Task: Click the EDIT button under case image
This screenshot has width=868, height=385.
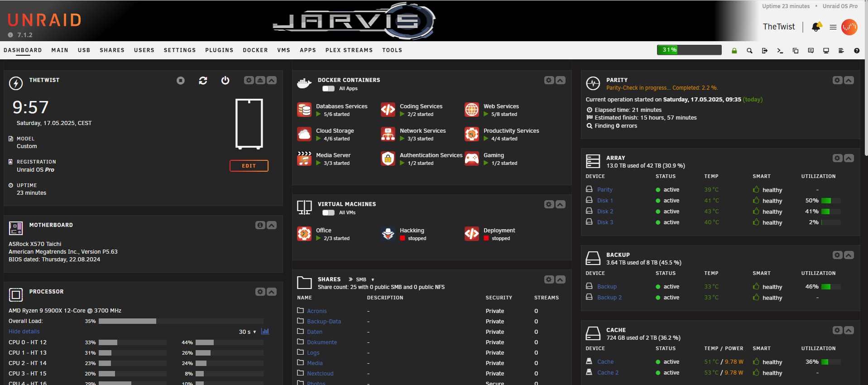Action: point(249,166)
